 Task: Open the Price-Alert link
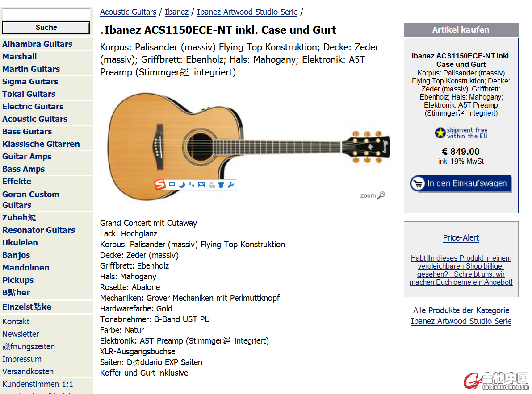click(461, 238)
